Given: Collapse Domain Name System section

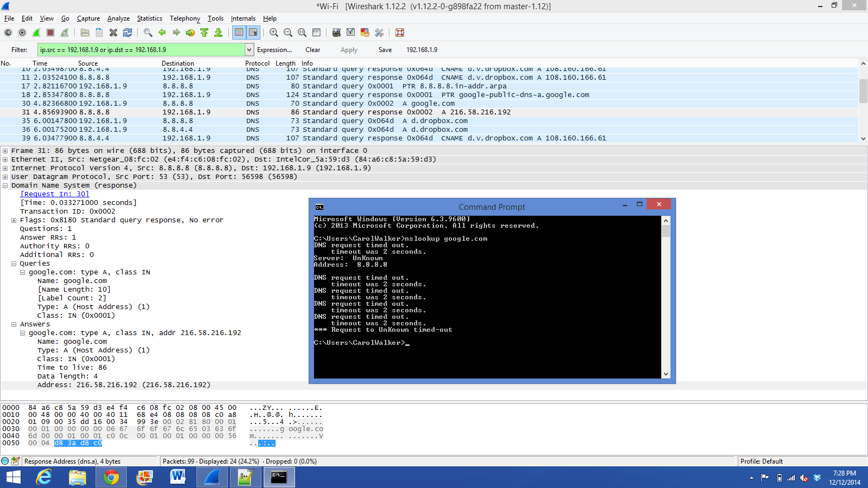Looking at the screenshot, I should [x=5, y=185].
